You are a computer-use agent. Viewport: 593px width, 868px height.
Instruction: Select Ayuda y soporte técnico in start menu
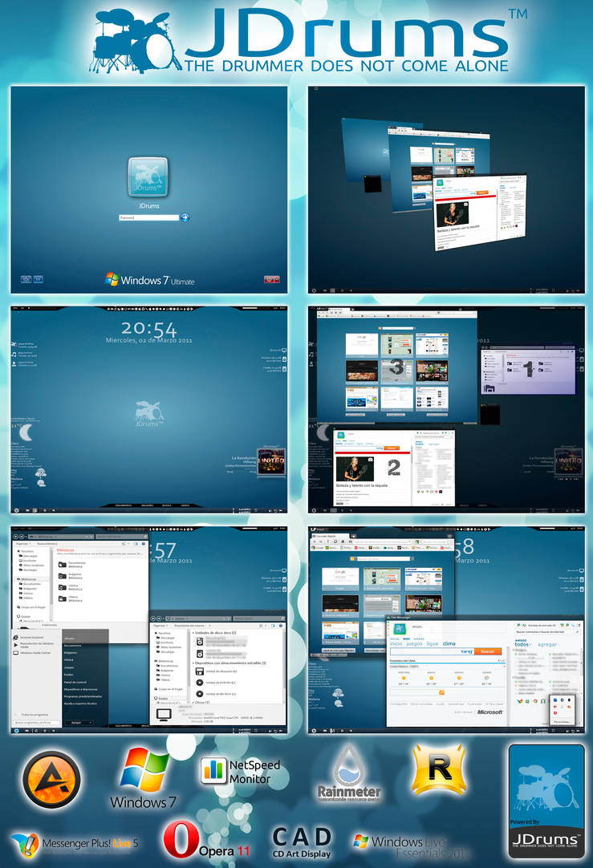80,704
